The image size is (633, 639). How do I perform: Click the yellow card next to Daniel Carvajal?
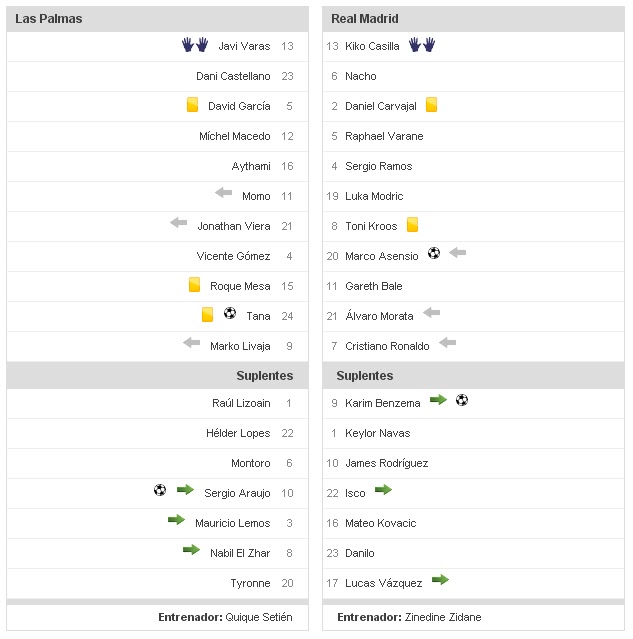click(x=431, y=105)
